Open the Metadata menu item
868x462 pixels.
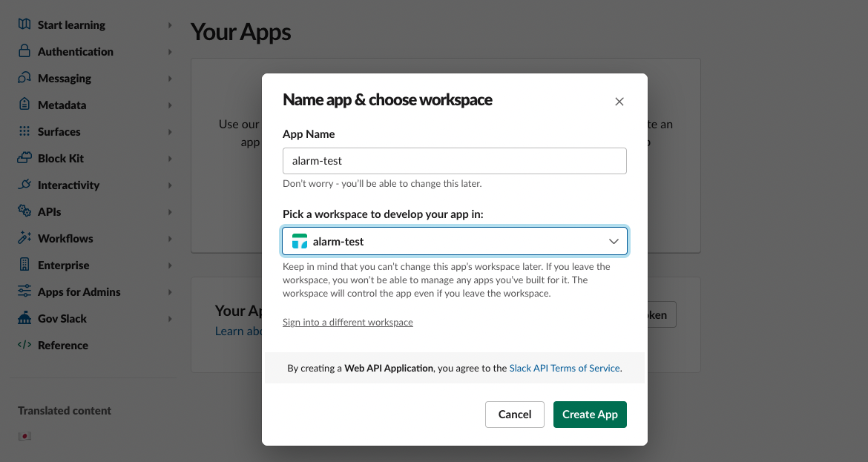[62, 105]
